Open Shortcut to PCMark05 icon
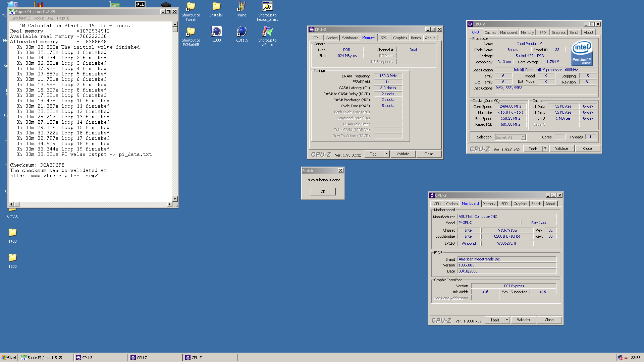 191,36
